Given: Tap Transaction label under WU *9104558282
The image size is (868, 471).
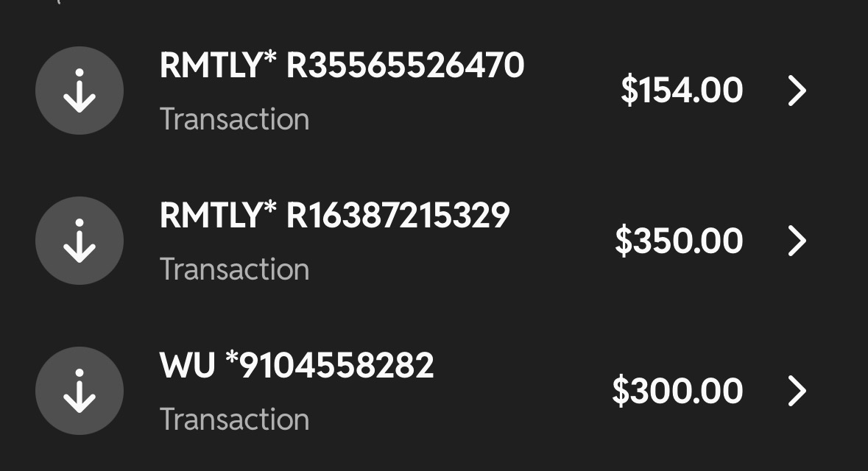Looking at the screenshot, I should click(234, 419).
